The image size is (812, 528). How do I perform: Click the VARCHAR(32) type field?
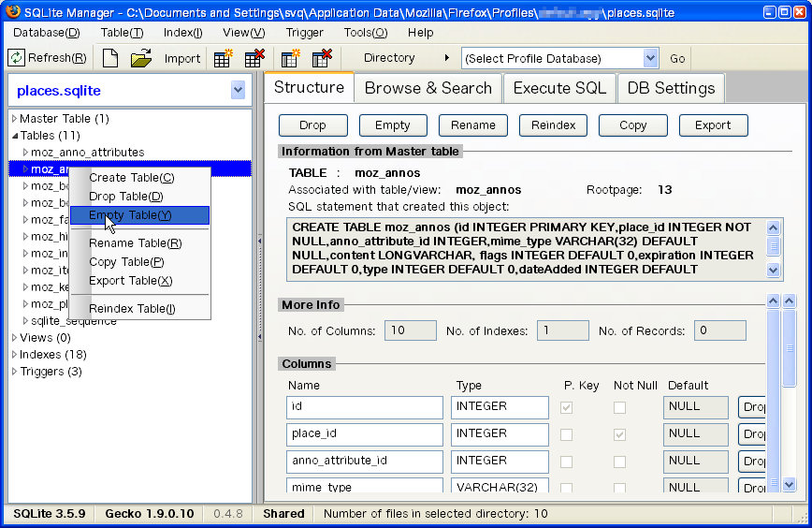(500, 486)
